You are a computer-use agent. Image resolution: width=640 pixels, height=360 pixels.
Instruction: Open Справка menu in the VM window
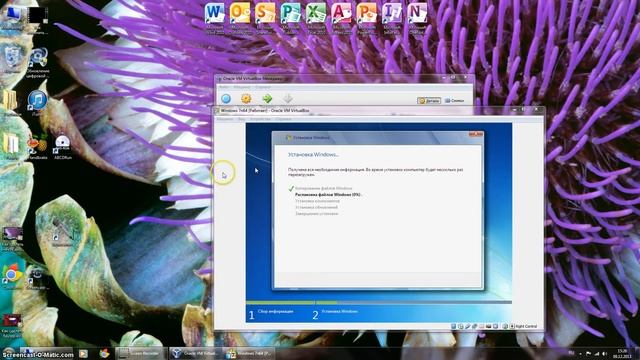point(283,119)
